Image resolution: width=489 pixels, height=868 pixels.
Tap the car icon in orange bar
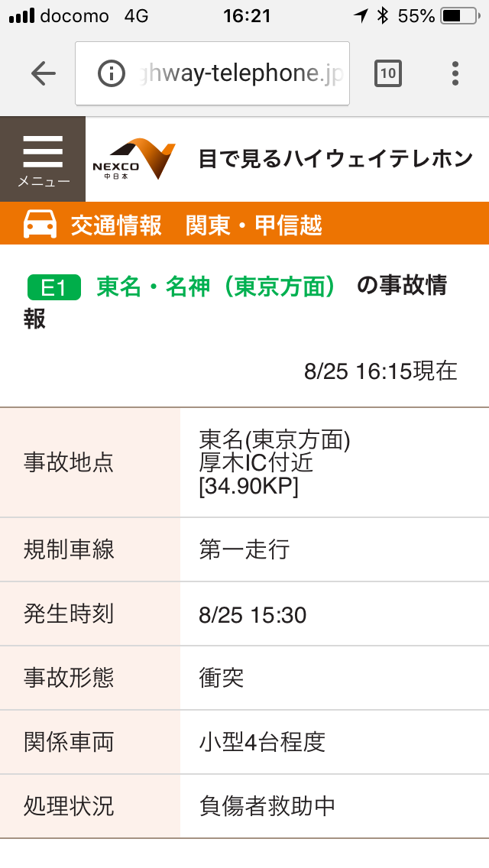pyautogui.click(x=40, y=225)
